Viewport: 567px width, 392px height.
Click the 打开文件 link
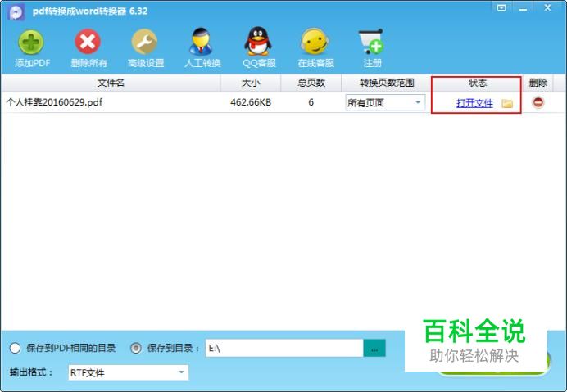[474, 103]
